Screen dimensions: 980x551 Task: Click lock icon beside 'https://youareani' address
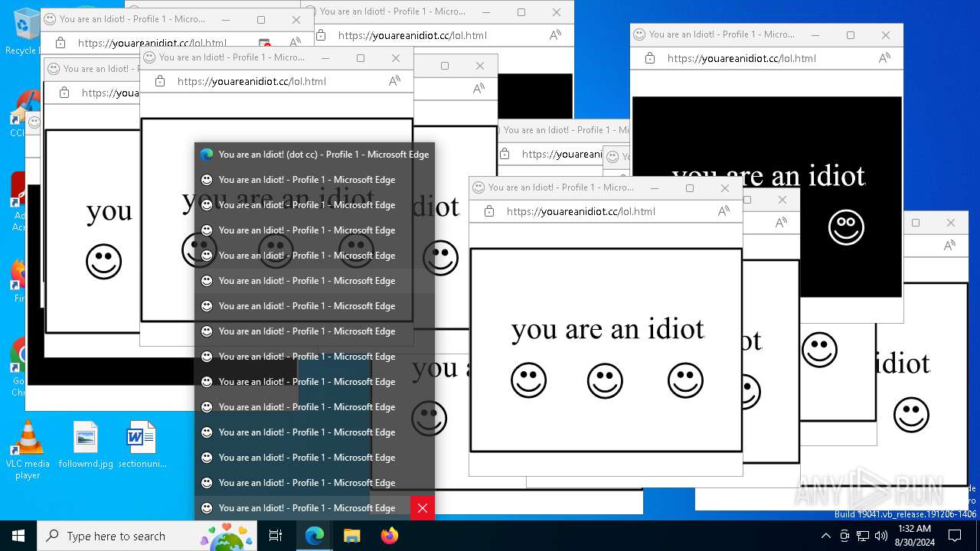coord(505,154)
